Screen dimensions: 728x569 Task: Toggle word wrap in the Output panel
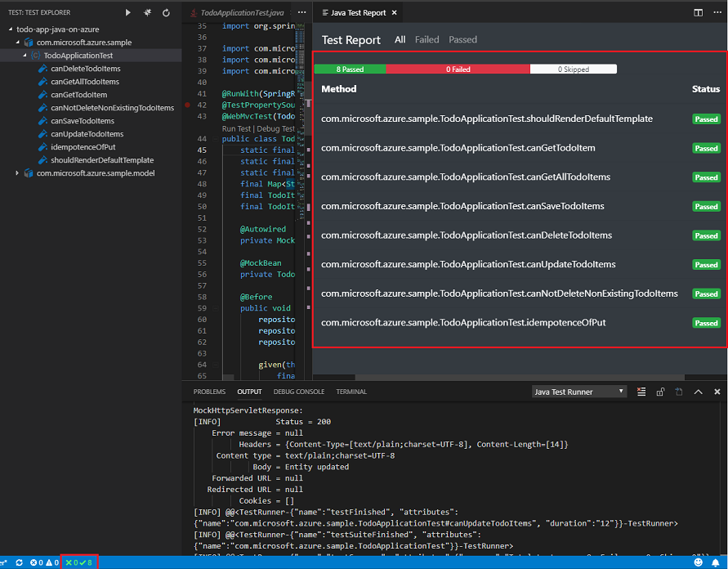click(x=679, y=392)
